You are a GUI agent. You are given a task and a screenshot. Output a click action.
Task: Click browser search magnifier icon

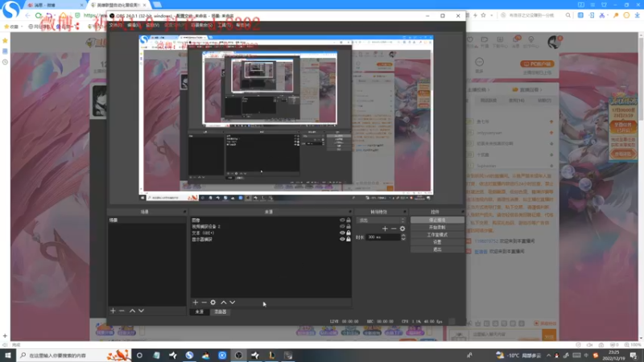point(568,15)
